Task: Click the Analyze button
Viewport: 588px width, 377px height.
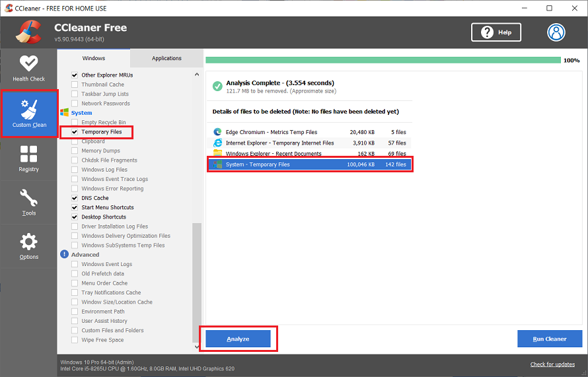Action: (238, 339)
